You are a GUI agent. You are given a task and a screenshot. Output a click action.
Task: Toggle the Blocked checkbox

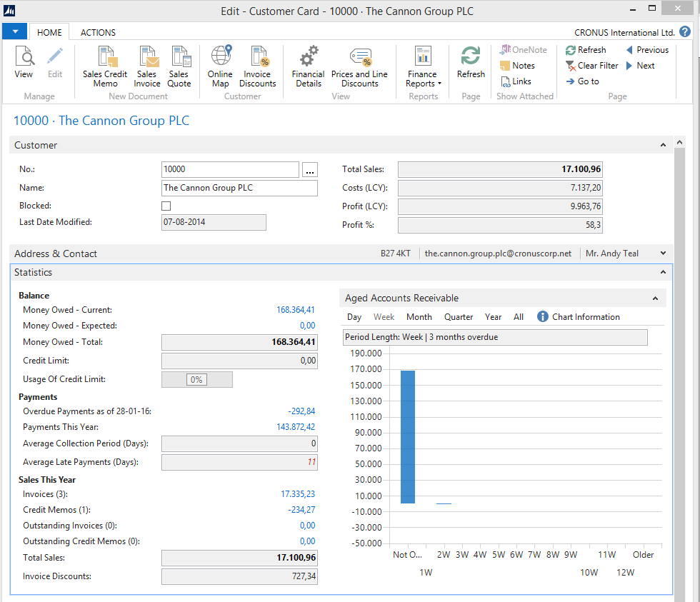[166, 206]
